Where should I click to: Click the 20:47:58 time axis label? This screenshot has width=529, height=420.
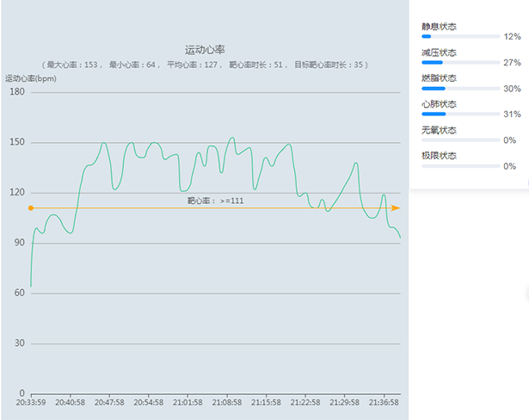tap(109, 402)
